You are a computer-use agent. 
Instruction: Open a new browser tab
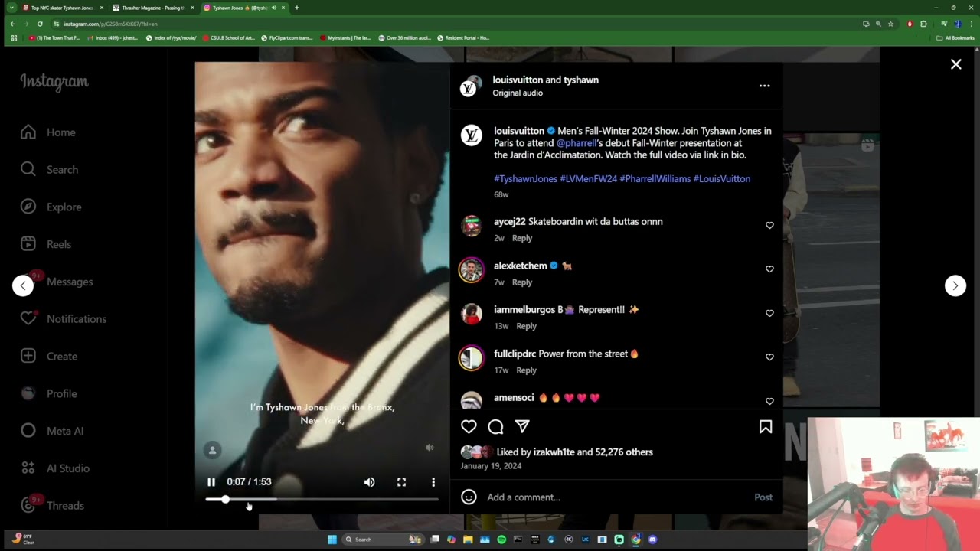[297, 8]
